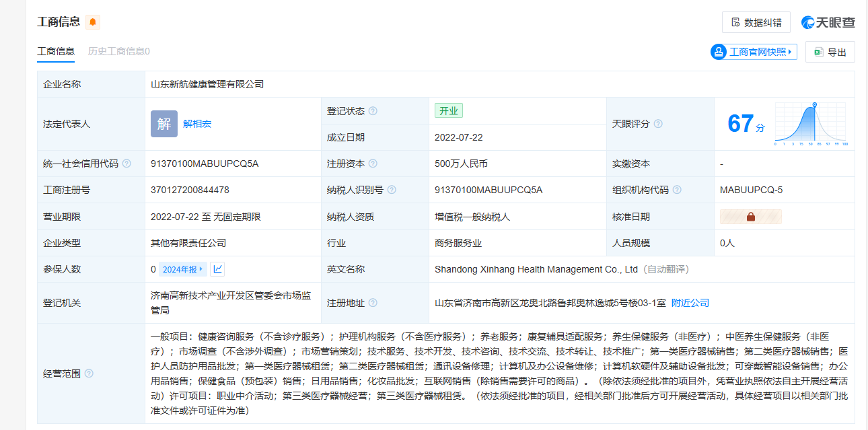Viewport: 868px width, 430px height.
Task: Switch to the 历史工商信息 tab
Action: tap(118, 51)
